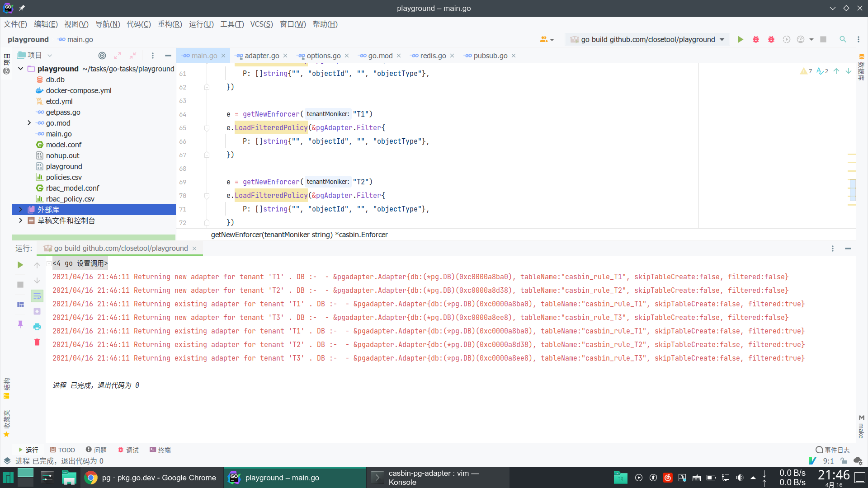Start the debugger with the bug icon
The image size is (868, 488).
[x=755, y=39]
